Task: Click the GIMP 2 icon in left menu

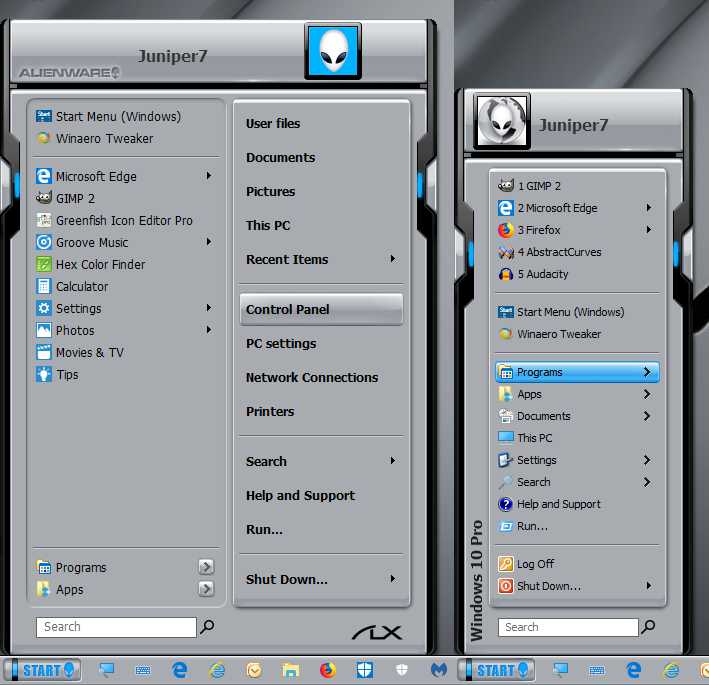Action: (44, 198)
